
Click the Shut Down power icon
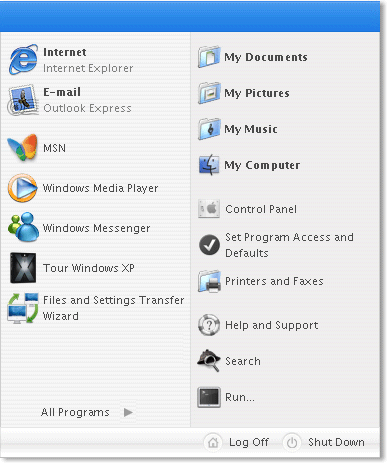coord(292,442)
